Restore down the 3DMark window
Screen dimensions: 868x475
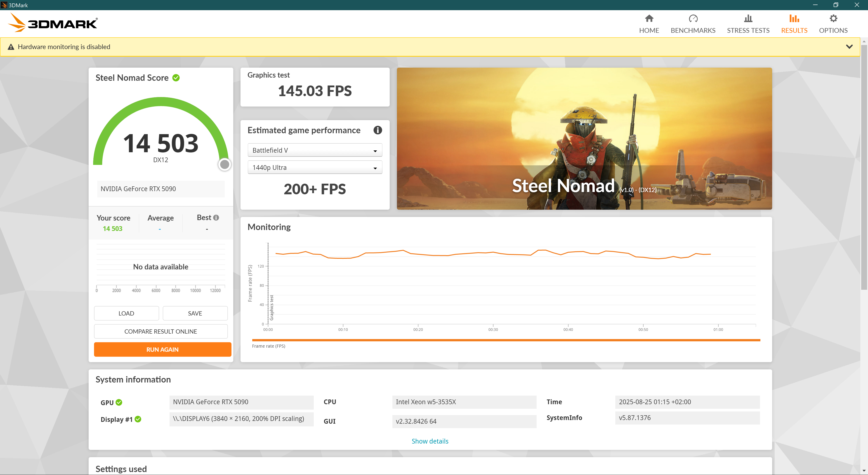coord(836,5)
